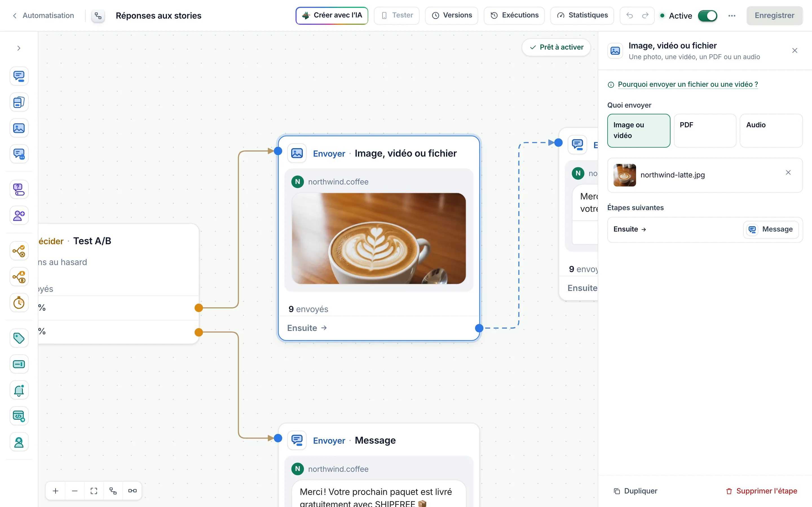Click the fit-to-screen icon in zoom controls
The width and height of the screenshot is (812, 507).
tap(94, 491)
